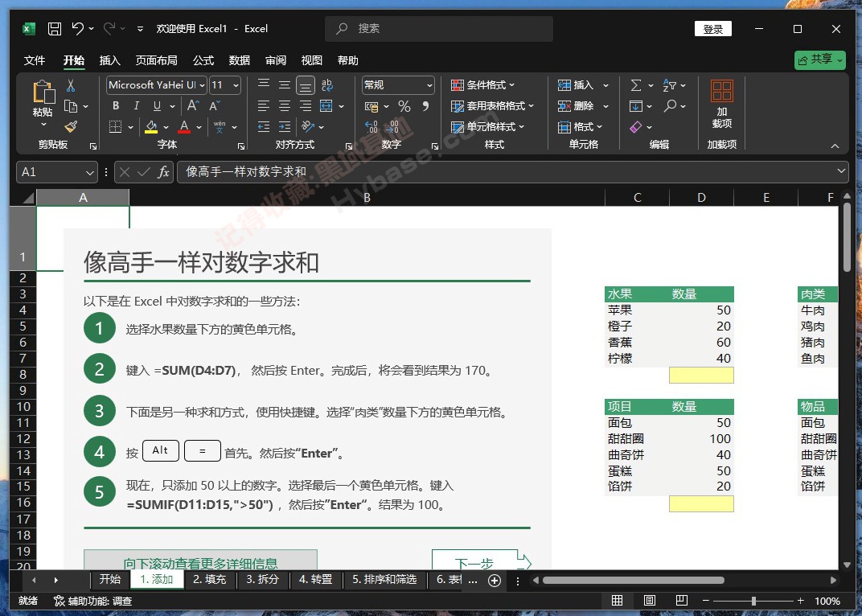Open the 插入 ribbon tab

click(110, 60)
